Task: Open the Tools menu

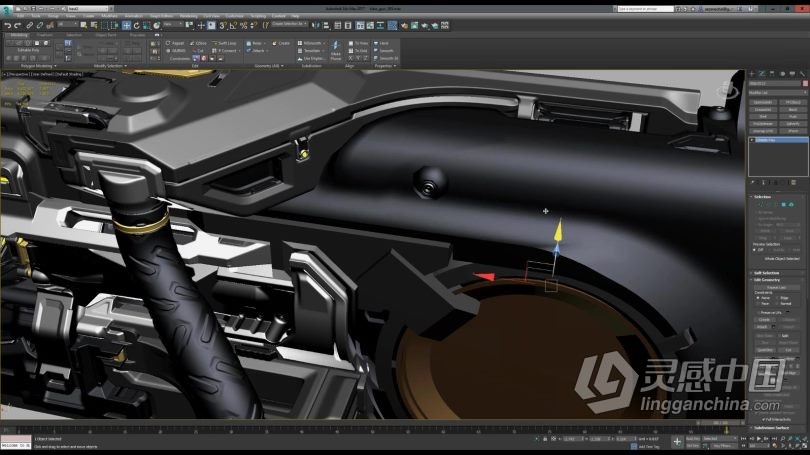Action: pyautogui.click(x=36, y=16)
